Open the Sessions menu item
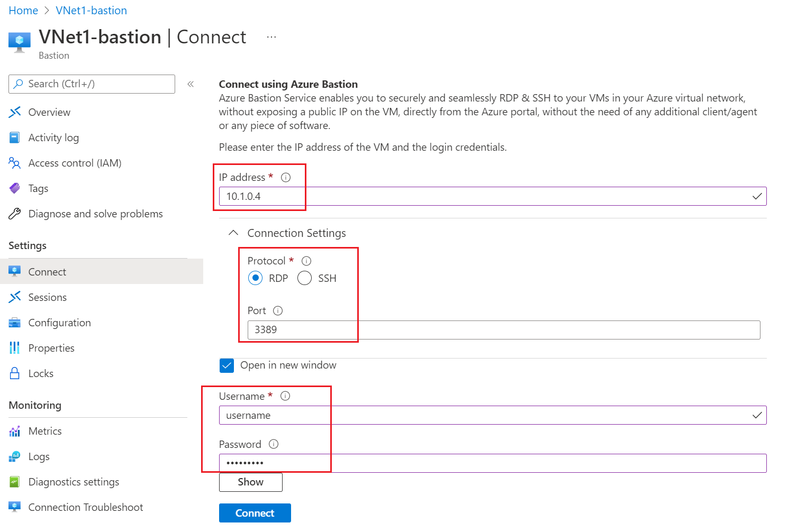The image size is (806, 532). 48,297
